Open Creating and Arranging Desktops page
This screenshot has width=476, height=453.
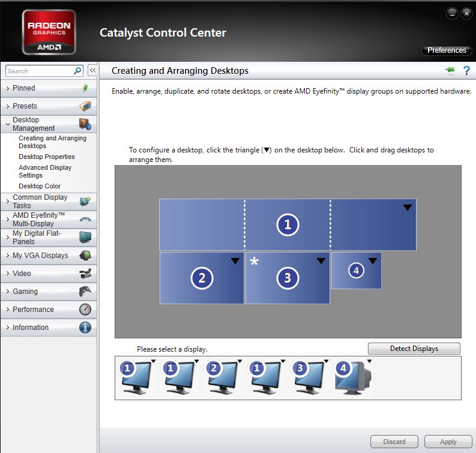[52, 142]
